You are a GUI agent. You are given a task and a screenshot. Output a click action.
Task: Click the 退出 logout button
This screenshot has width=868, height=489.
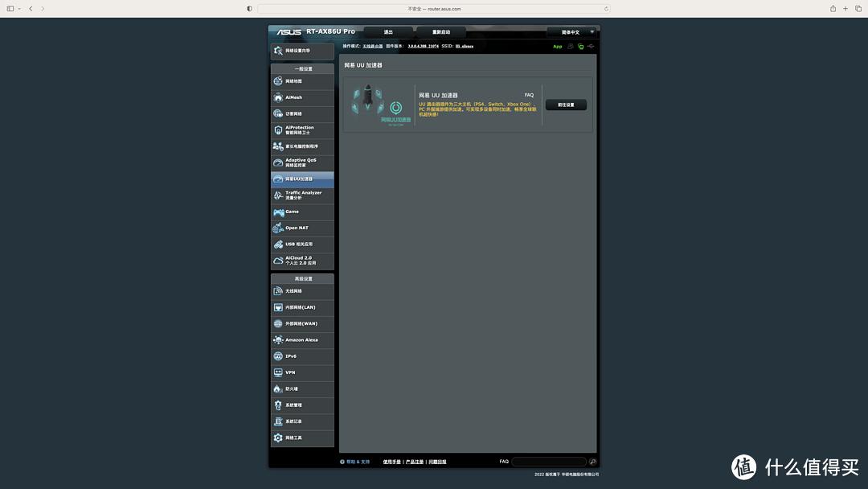(x=389, y=32)
